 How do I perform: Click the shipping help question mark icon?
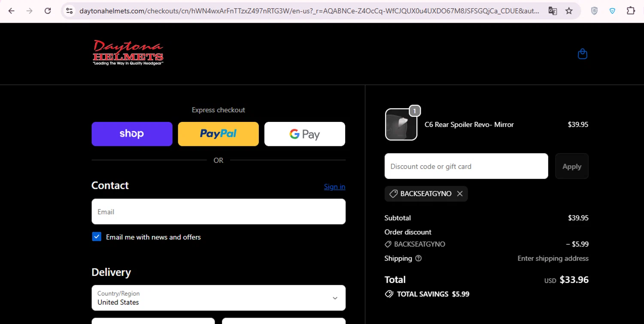419,258
